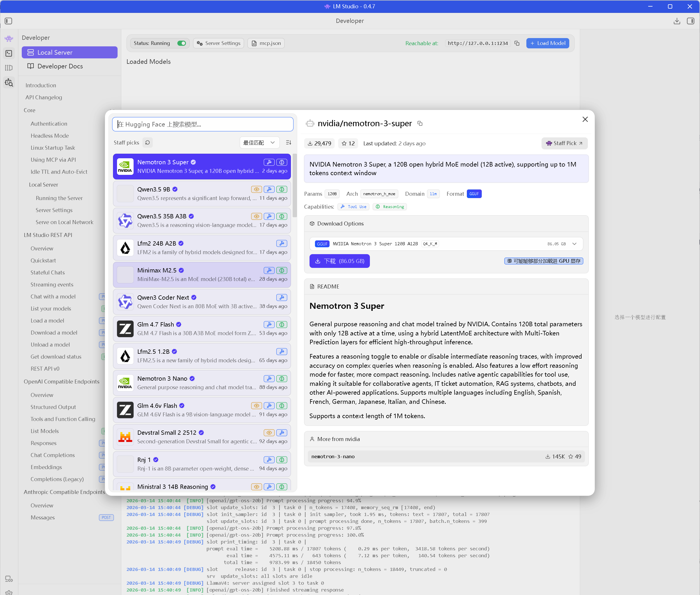Open the 最佳匹配 sort dropdown
Viewport: 700px width, 595px height.
[259, 143]
